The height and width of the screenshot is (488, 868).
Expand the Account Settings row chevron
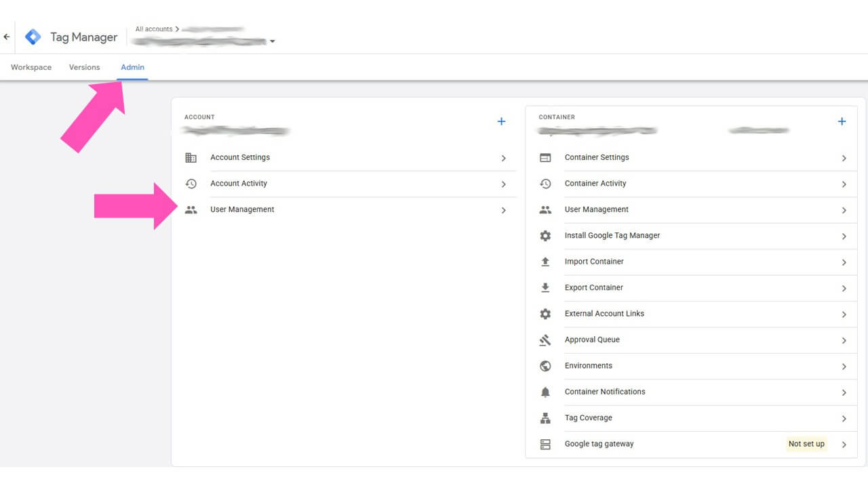coord(504,158)
